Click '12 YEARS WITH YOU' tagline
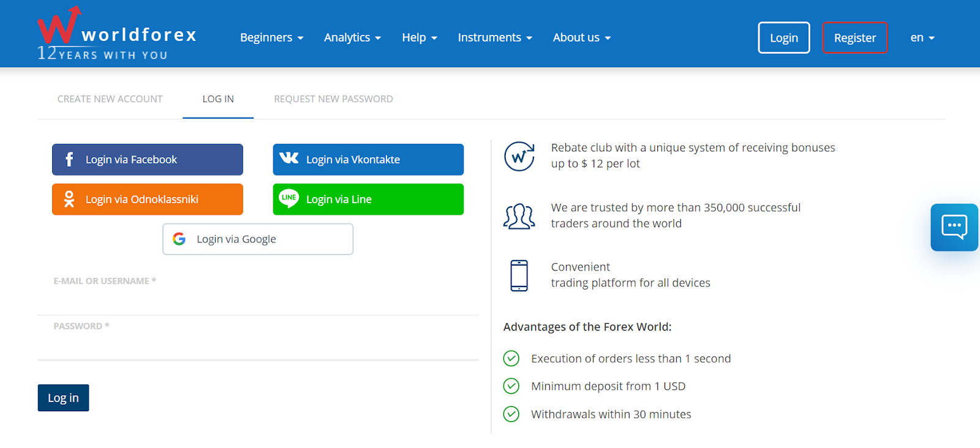This screenshot has height=448, width=980. pos(102,54)
